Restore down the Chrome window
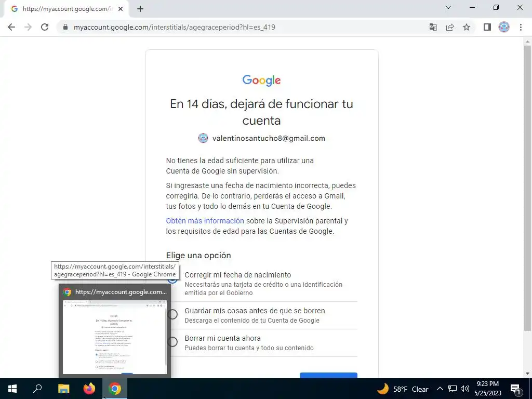 [x=496, y=7]
